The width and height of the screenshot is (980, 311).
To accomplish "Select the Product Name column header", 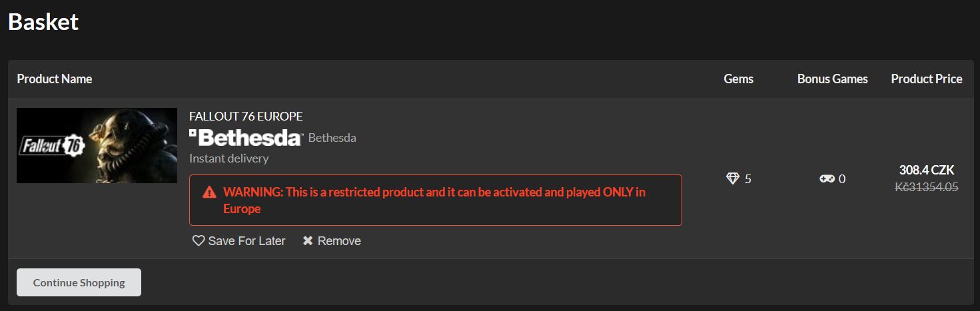I will point(55,79).
